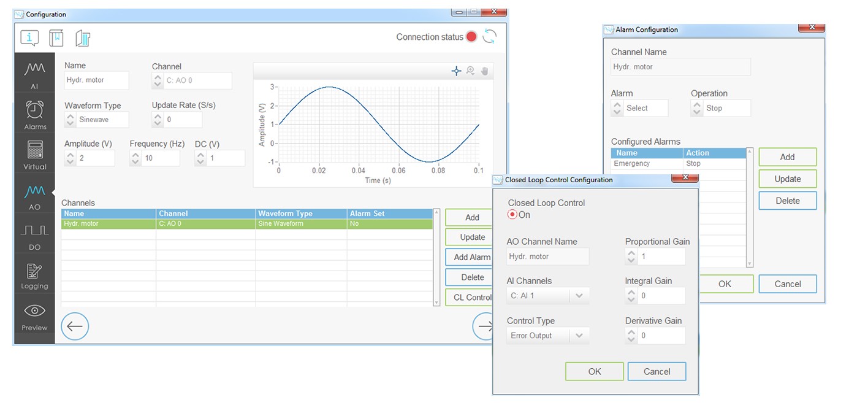Switch to the AI sidebar tab

click(35, 74)
